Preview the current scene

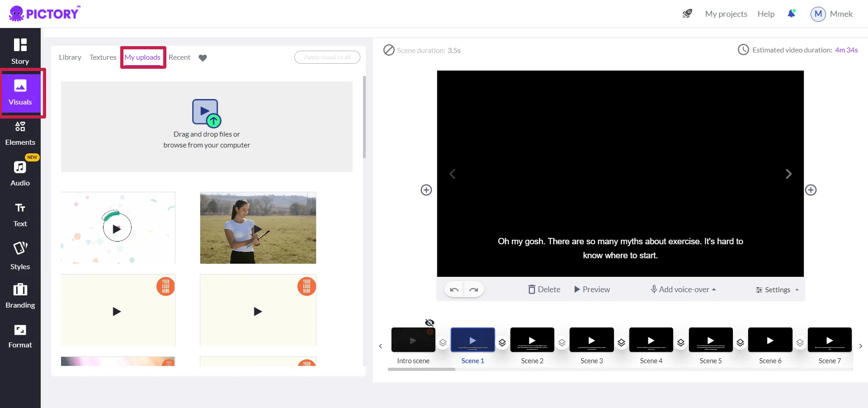(x=592, y=289)
